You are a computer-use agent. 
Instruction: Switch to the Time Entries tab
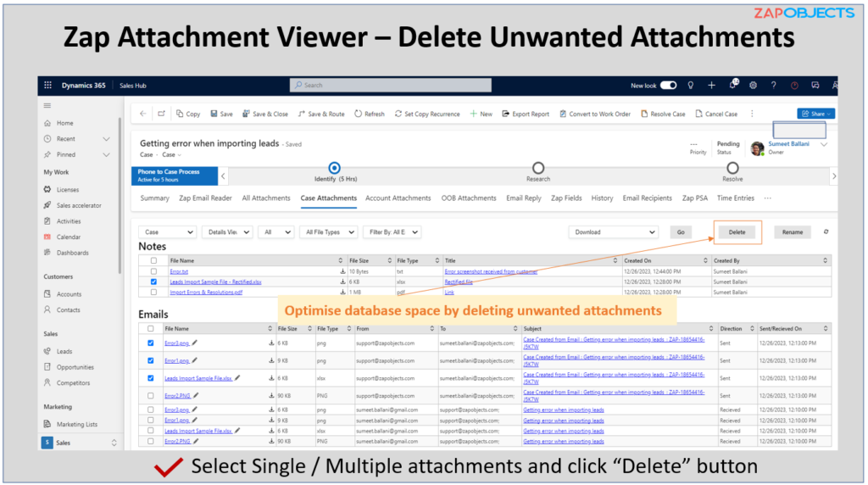(736, 198)
